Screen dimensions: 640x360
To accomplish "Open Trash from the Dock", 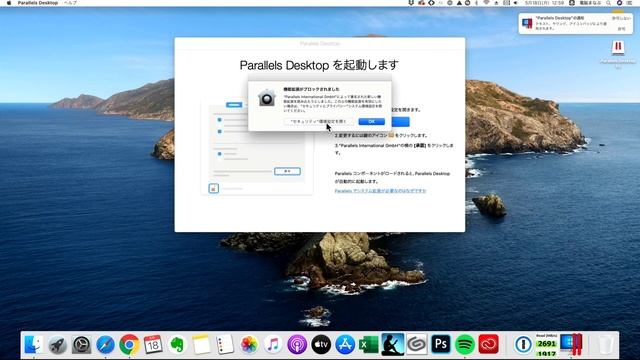I will point(605,345).
